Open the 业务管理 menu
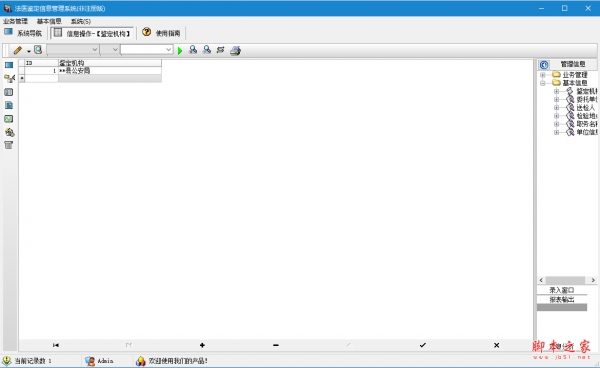600x368 pixels. tap(15, 21)
